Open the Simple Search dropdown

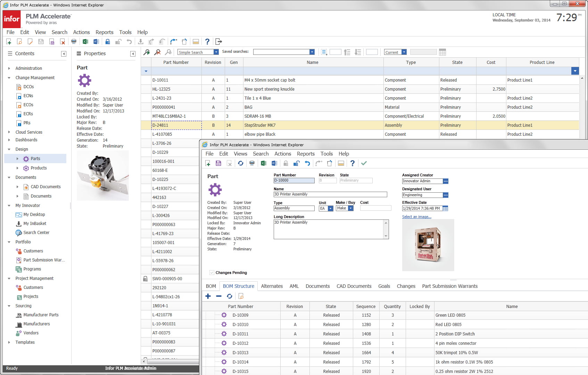(x=216, y=52)
